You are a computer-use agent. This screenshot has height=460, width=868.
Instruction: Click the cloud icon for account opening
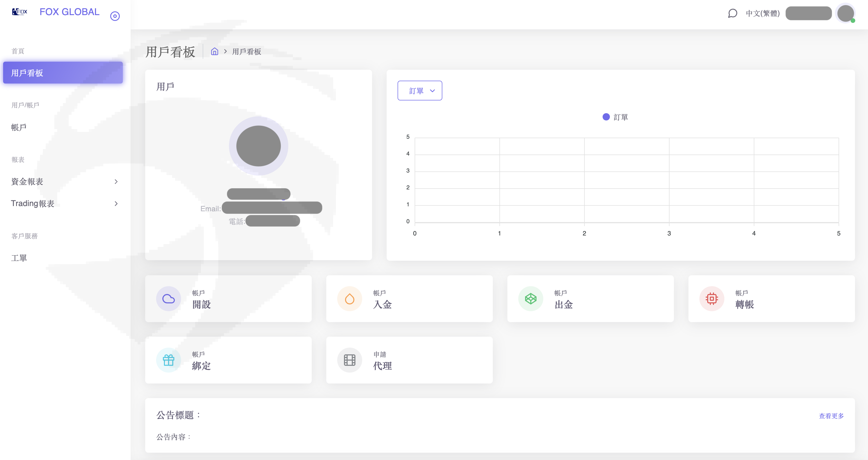pyautogui.click(x=169, y=299)
